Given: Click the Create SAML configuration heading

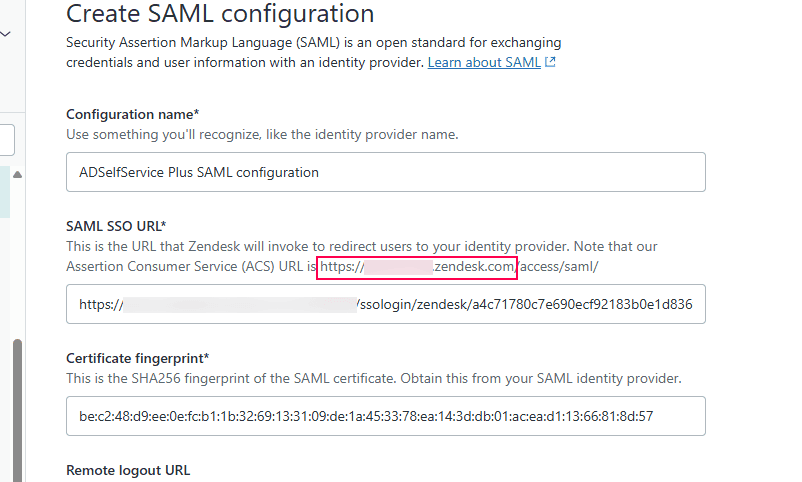Looking at the screenshot, I should click(220, 14).
